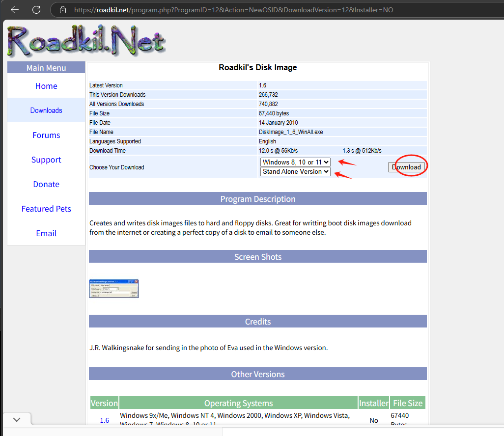Go to Home in the Main Menu
The height and width of the screenshot is (436, 504).
click(x=46, y=86)
